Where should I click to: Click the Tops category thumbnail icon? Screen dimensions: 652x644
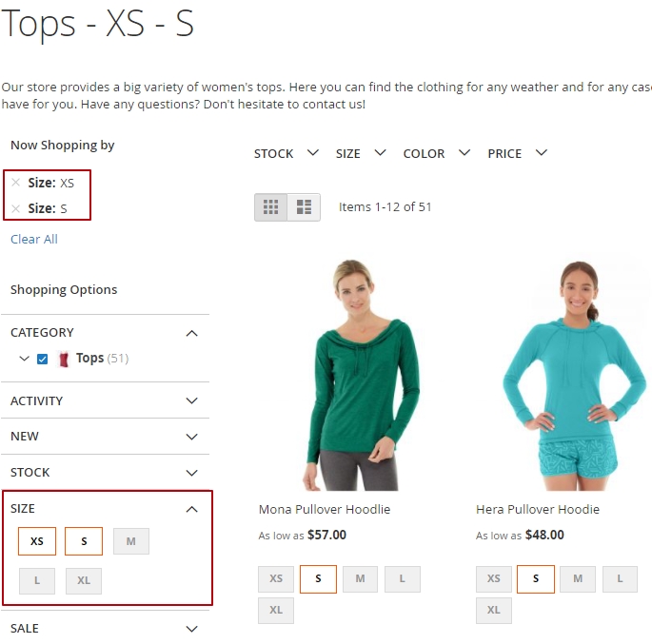coord(64,359)
